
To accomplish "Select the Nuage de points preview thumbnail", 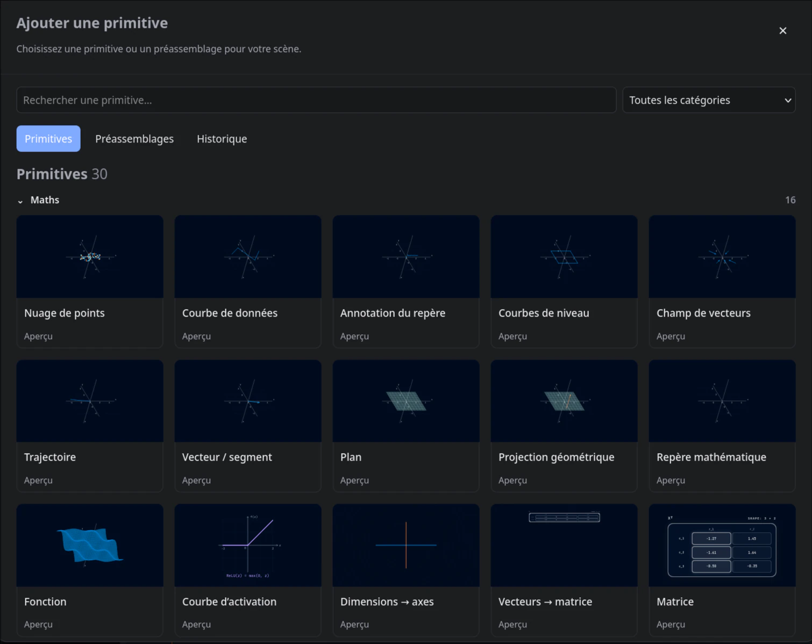I will coord(90,257).
